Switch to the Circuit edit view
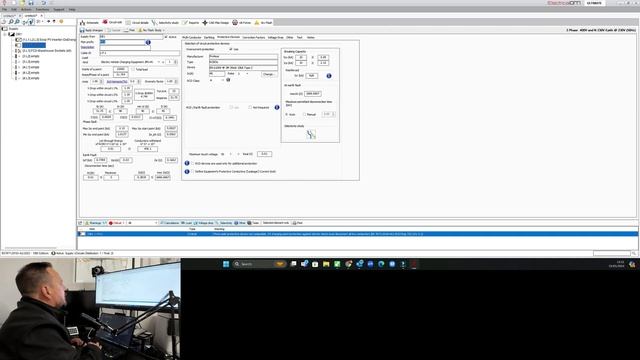Image resolution: width=640 pixels, height=360 pixels. [x=112, y=22]
